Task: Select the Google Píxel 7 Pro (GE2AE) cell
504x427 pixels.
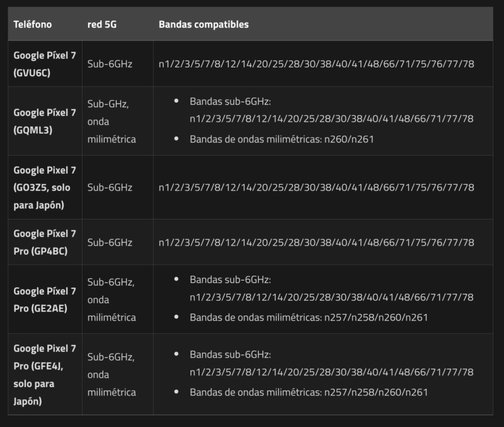Action: pyautogui.click(x=45, y=299)
